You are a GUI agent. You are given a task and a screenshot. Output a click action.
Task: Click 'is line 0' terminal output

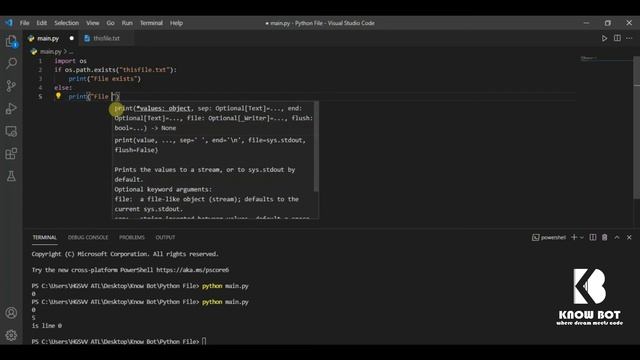(x=47, y=326)
